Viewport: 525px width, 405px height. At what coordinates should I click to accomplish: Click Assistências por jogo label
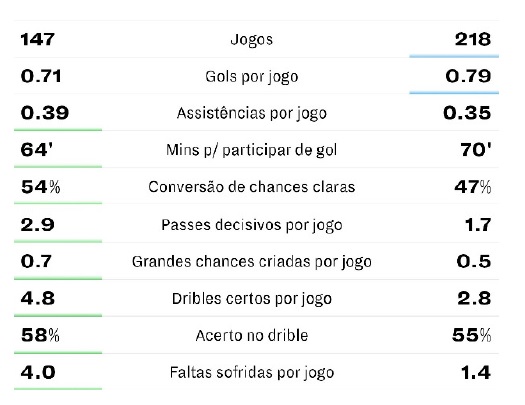251,113
